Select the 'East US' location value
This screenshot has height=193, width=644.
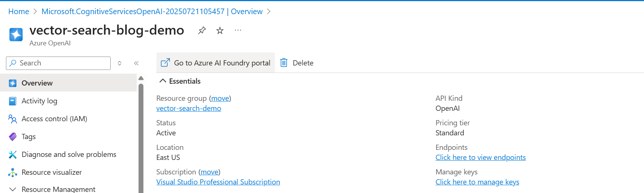(x=168, y=157)
